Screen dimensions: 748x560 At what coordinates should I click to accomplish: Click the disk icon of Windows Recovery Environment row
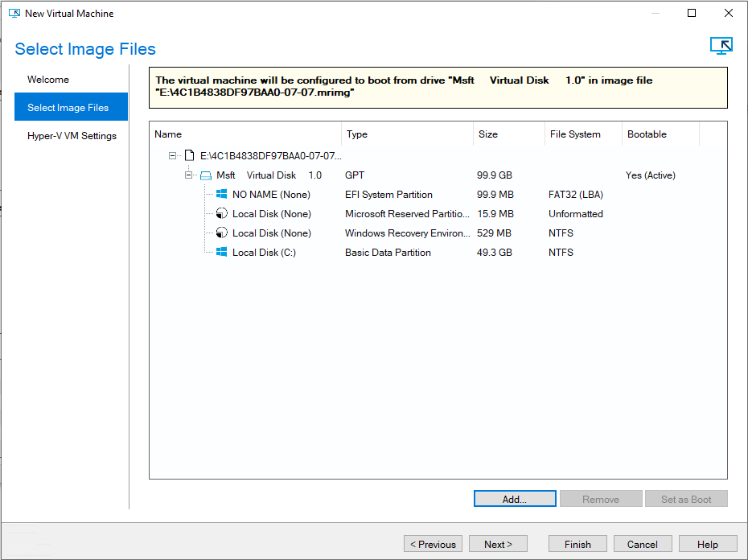[x=222, y=233]
